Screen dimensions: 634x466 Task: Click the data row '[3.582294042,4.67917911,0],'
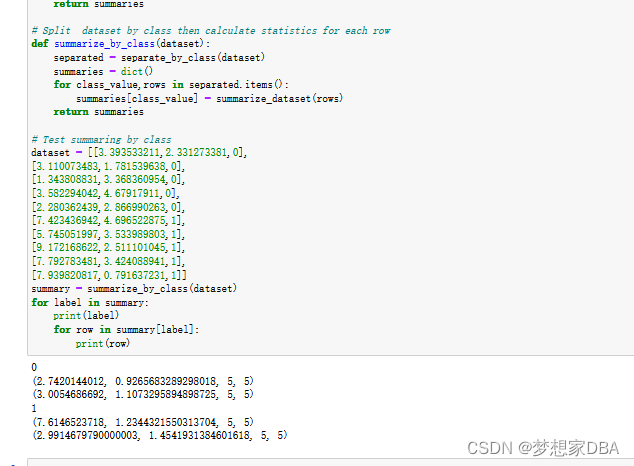pos(106,194)
